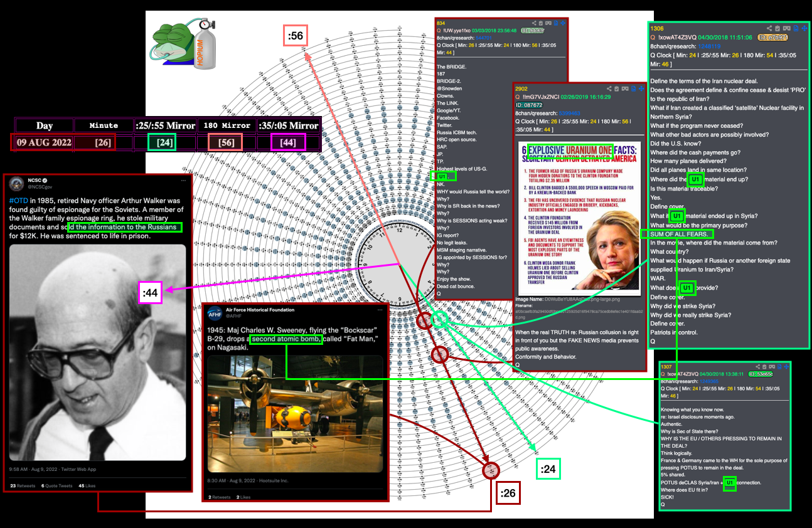Click the 2 Likes count on AFHF tweet
Viewport: 812px width, 528px height.
[243, 497]
